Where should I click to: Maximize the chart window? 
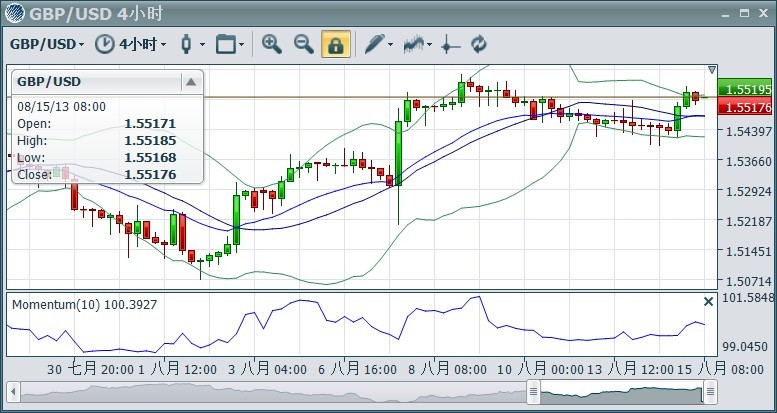[x=744, y=13]
